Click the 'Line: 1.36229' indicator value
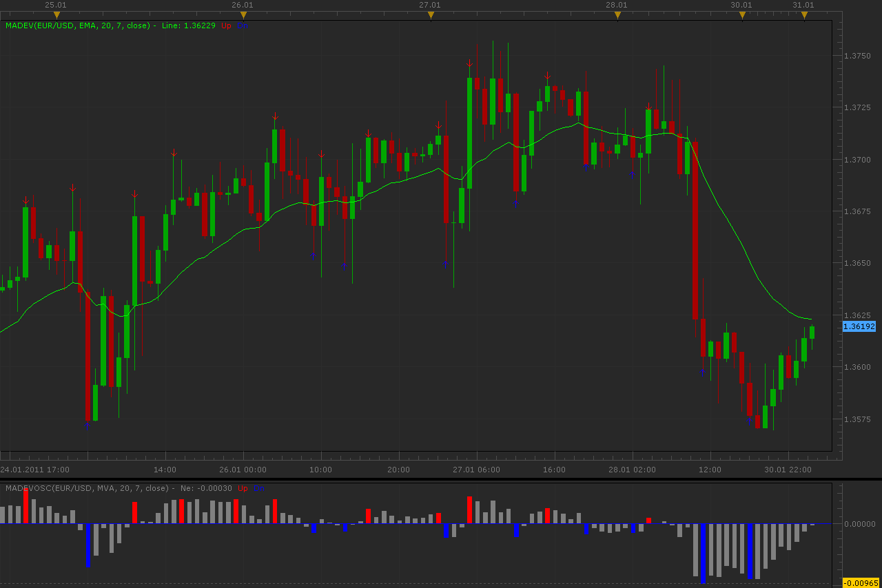Viewport: 882px width, 588px height. point(189,25)
